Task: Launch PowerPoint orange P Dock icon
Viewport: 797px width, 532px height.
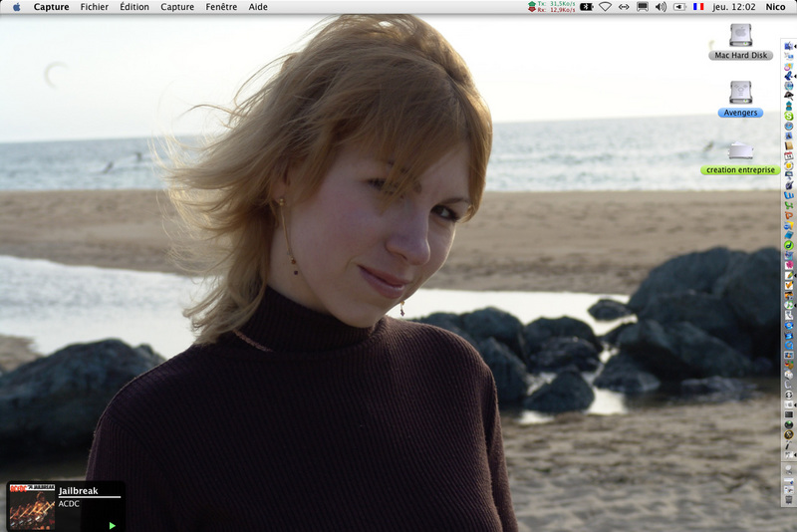Action: [x=789, y=215]
